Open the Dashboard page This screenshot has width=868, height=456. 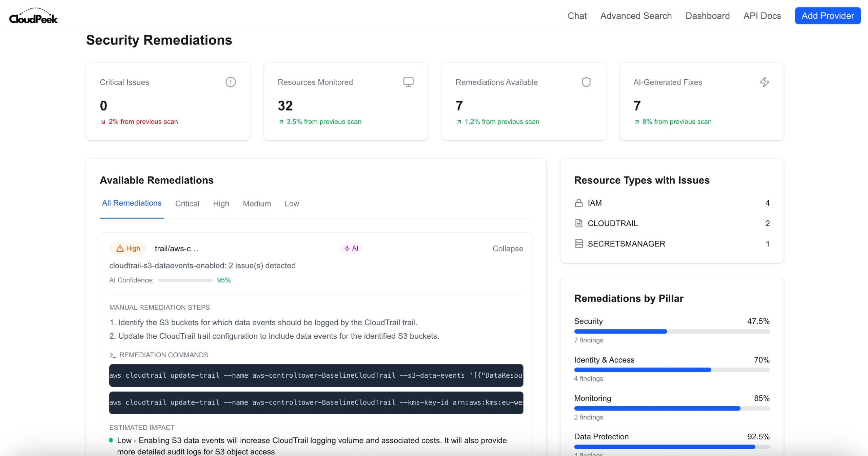[707, 16]
